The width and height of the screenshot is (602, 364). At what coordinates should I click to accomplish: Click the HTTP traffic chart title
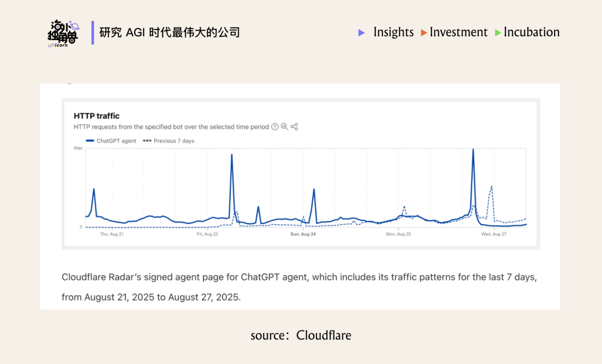coord(96,116)
